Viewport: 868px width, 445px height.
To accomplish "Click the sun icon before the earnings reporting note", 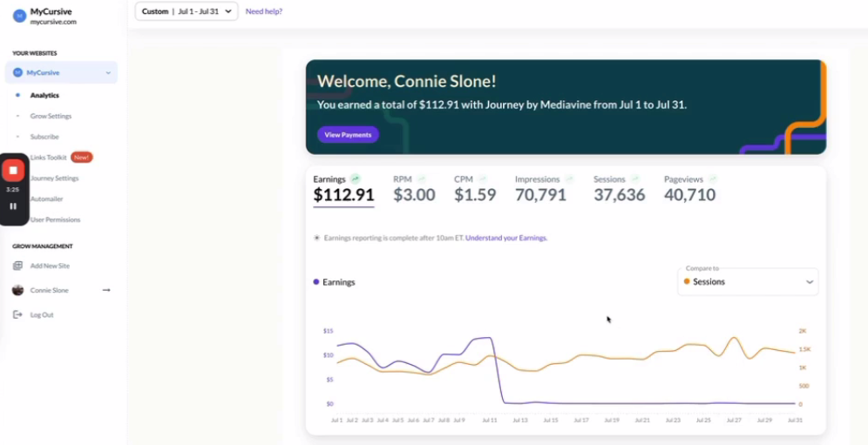I will pos(317,238).
